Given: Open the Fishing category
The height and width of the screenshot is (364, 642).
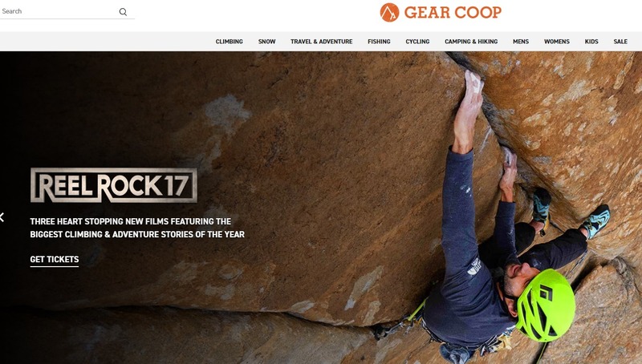Looking at the screenshot, I should pos(379,42).
